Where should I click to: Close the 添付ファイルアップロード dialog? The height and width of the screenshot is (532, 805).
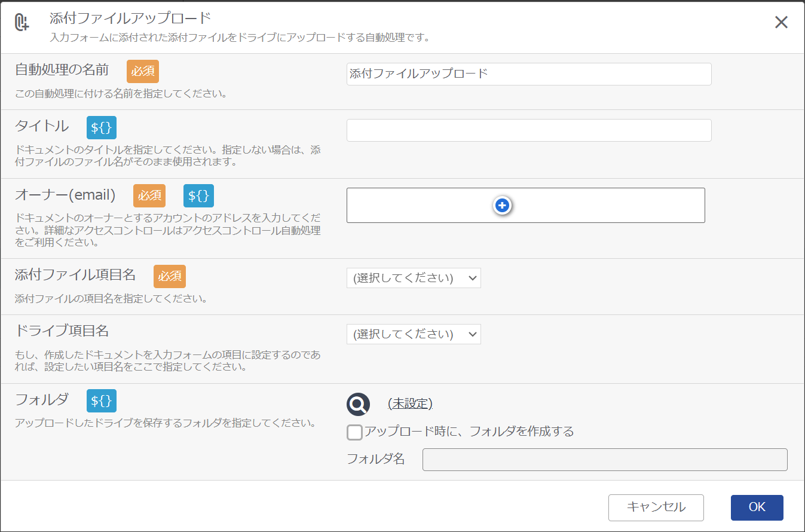[780, 22]
